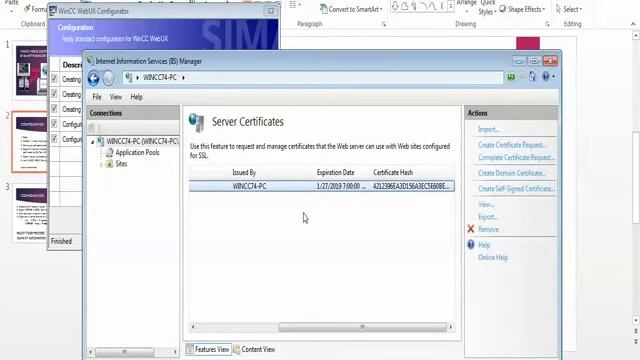Click the Help link in Actions pane
This screenshot has height=360, width=640.
point(484,245)
